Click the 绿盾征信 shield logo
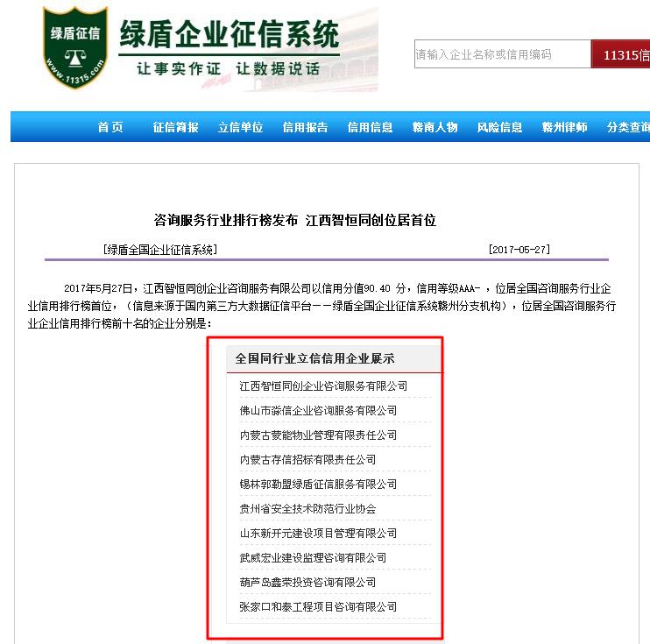 point(74,47)
